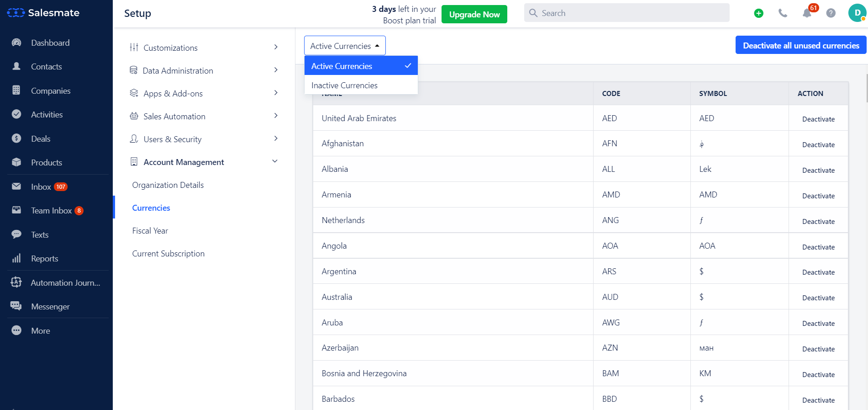Expand the Data Administration chevron
The image size is (868, 410).
click(x=276, y=70)
